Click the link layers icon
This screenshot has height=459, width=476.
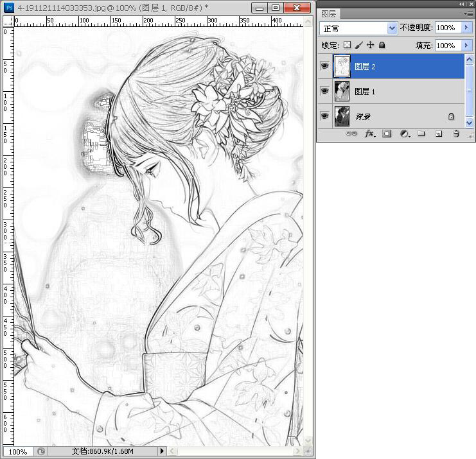[351, 133]
